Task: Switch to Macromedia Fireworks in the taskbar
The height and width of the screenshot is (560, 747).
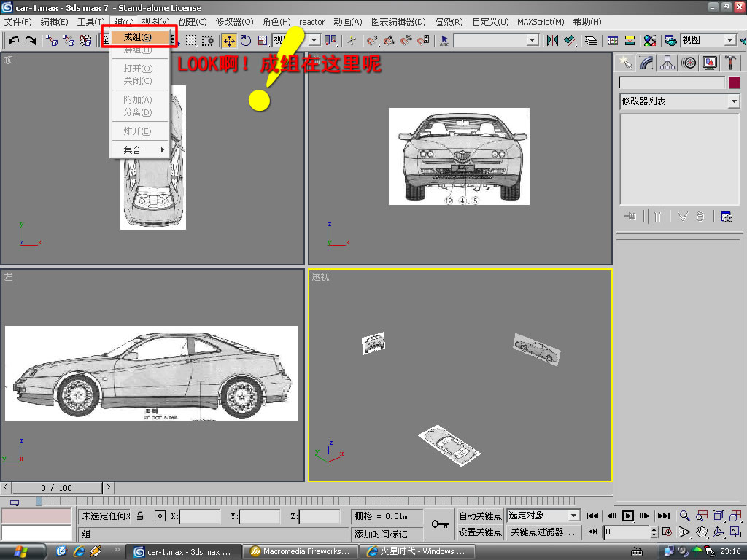Action: [x=301, y=551]
